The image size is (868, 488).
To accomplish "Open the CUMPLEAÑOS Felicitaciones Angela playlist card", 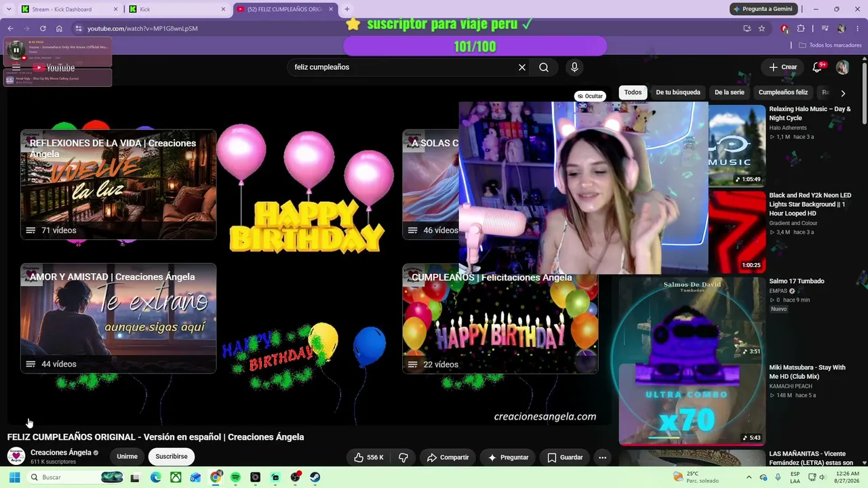I will coord(500,319).
